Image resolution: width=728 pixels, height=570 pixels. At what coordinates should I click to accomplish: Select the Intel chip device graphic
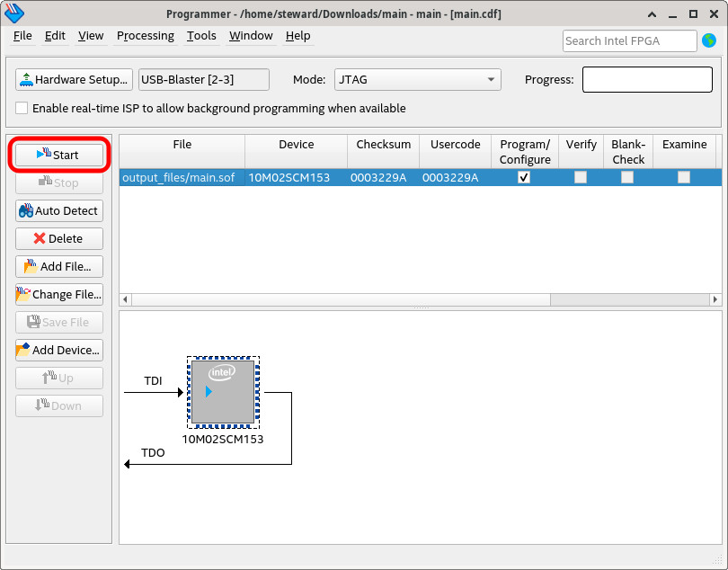coord(223,393)
